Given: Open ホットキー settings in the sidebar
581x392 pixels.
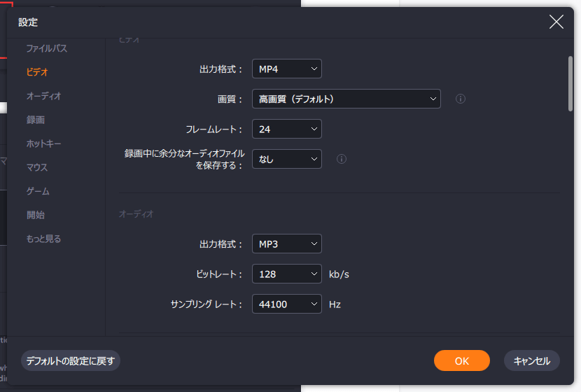Looking at the screenshot, I should (x=43, y=143).
